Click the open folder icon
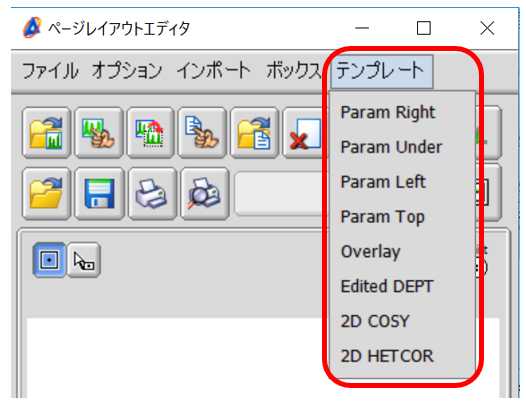The width and height of the screenshot is (526, 403). [x=46, y=194]
